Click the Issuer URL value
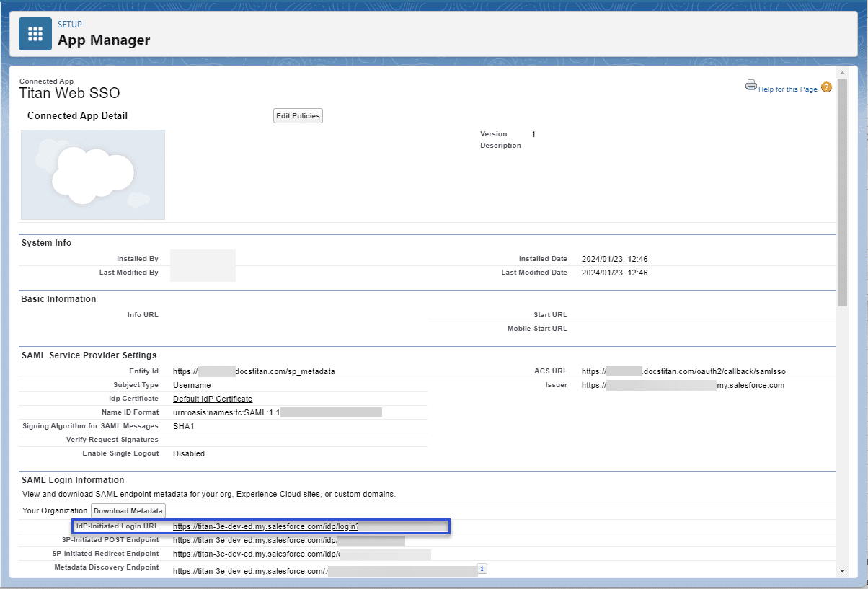 [683, 385]
